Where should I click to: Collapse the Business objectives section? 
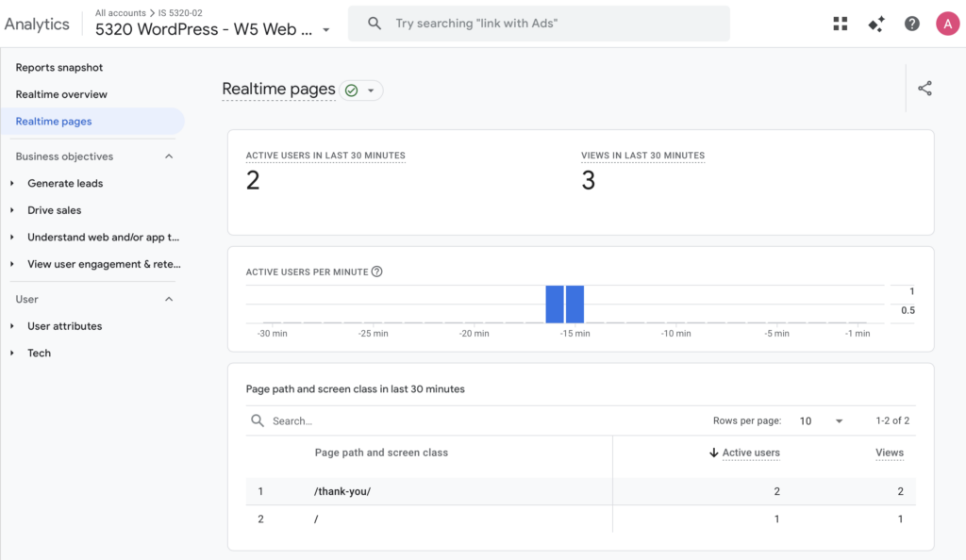click(x=169, y=156)
